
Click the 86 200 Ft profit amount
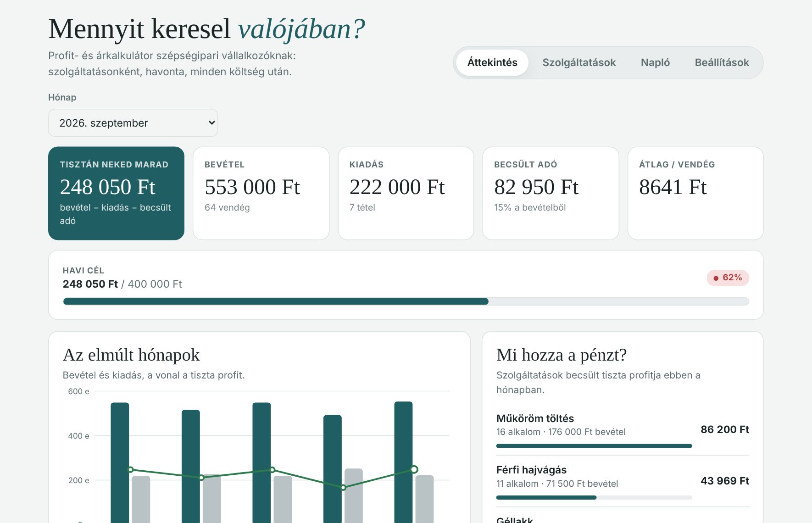coord(725,429)
